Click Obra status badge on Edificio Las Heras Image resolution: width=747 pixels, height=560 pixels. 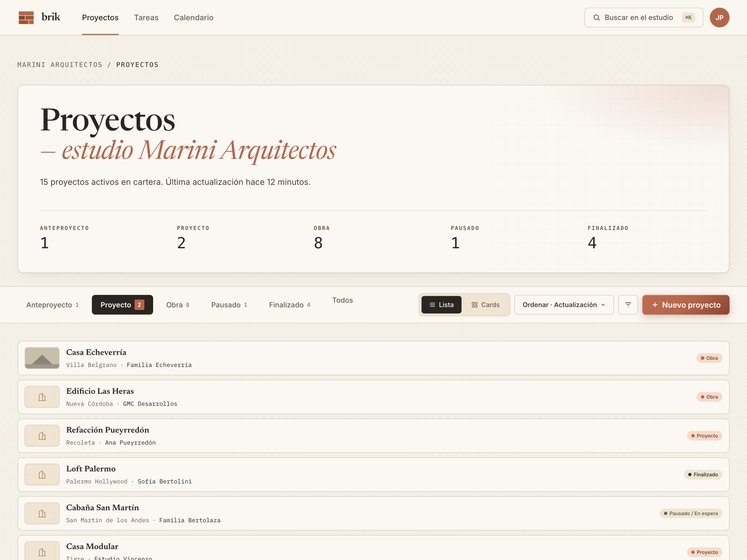click(709, 397)
